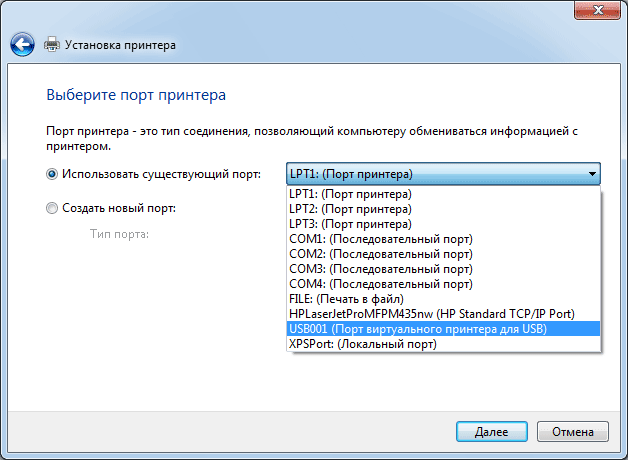Choose LPT2 printer port from list
Screen dimensions: 628x460
pos(349,209)
